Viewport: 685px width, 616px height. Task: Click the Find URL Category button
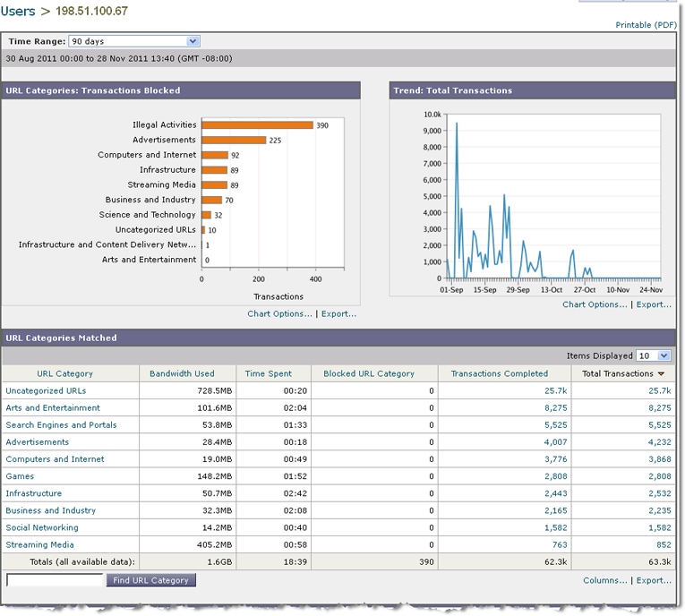click(x=150, y=580)
